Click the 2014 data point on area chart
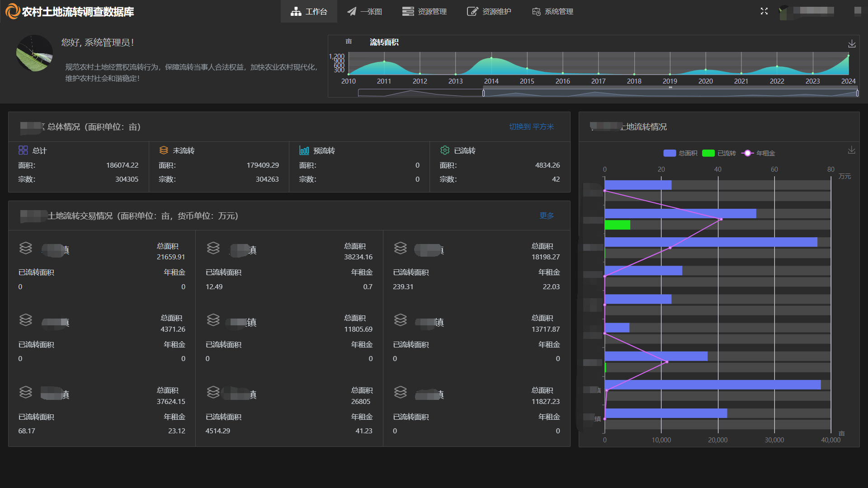Viewport: 868px width, 488px height. [x=491, y=58]
